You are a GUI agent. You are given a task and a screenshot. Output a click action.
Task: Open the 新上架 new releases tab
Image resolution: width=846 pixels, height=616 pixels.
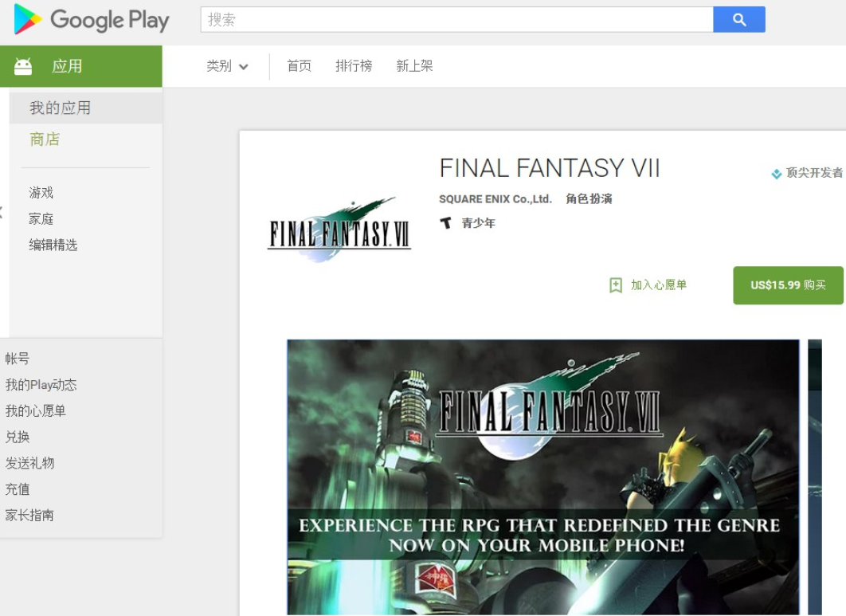[x=414, y=66]
